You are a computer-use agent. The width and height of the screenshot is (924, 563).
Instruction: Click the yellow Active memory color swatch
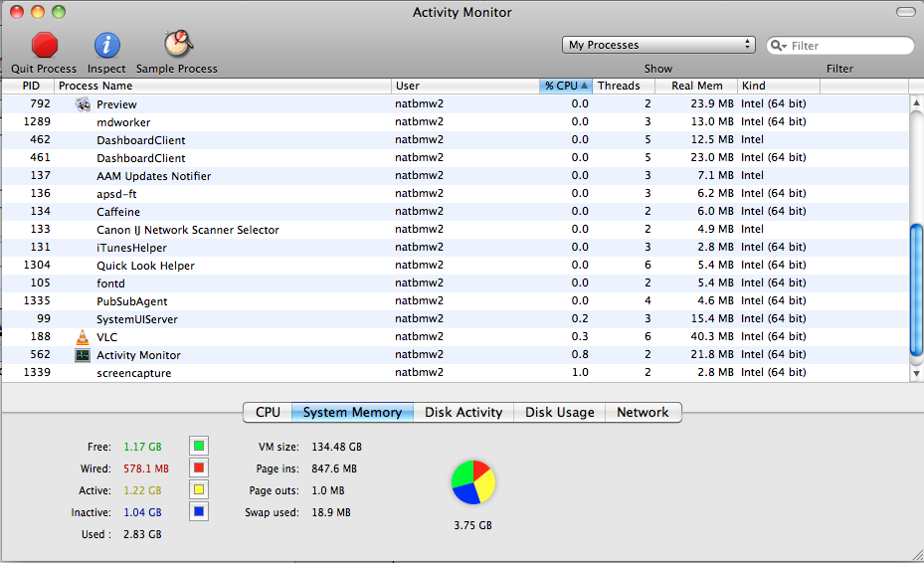(x=199, y=489)
